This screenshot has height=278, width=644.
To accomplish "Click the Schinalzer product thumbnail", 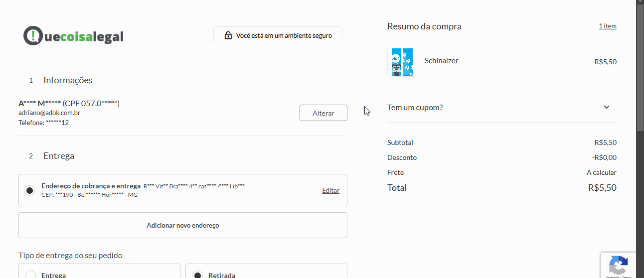I will (402, 62).
